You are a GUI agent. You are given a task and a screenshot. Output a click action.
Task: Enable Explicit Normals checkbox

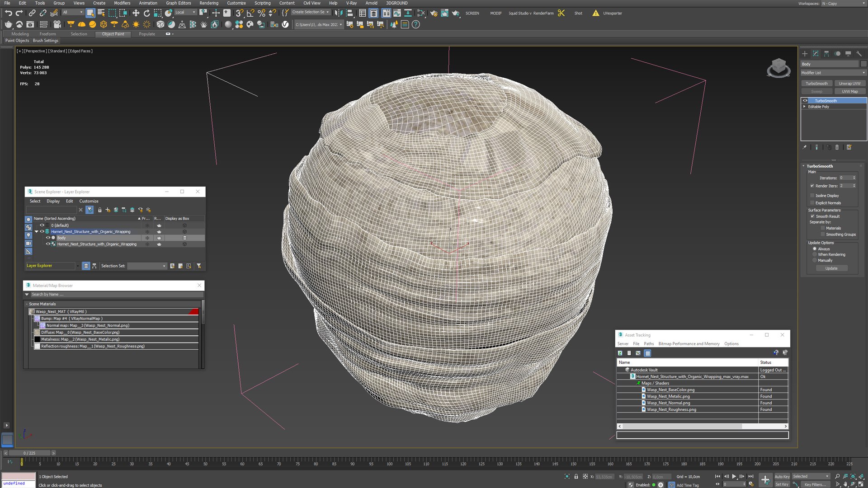tap(812, 203)
